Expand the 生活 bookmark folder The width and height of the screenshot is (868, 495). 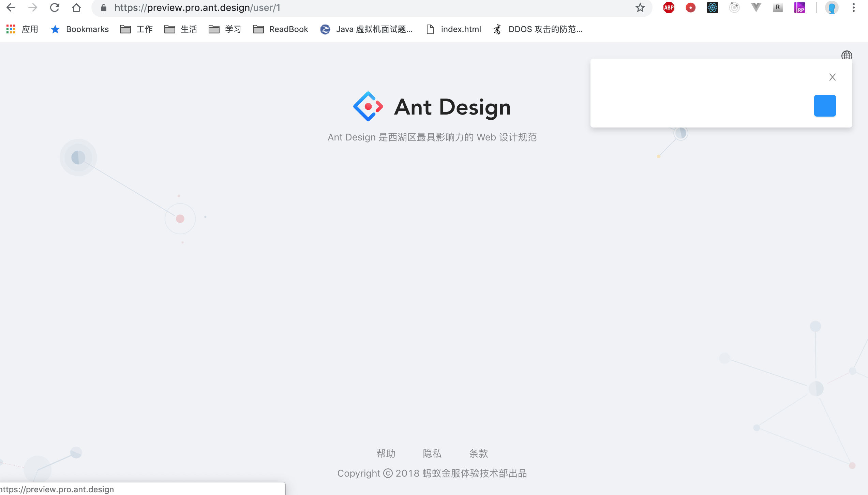click(x=181, y=29)
